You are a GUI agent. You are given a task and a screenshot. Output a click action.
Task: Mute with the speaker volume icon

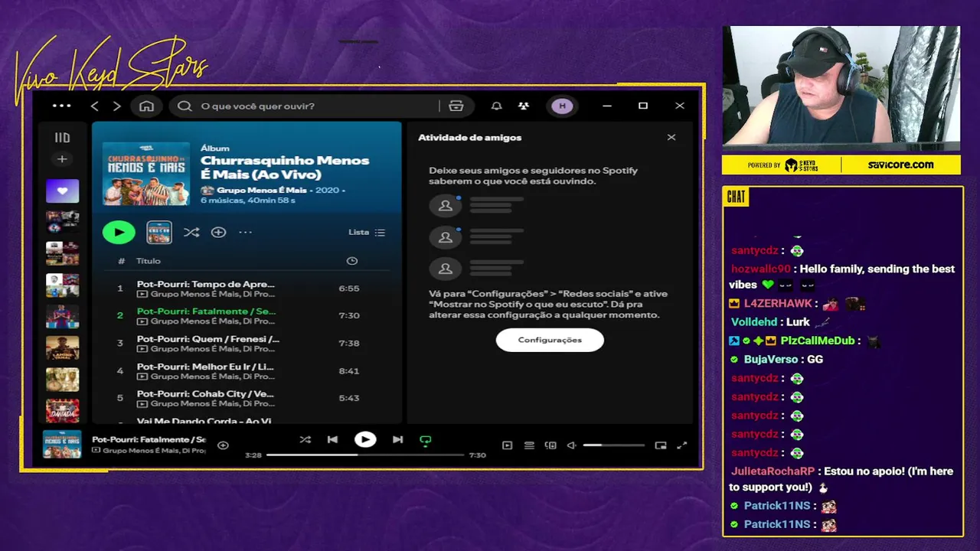tap(571, 445)
